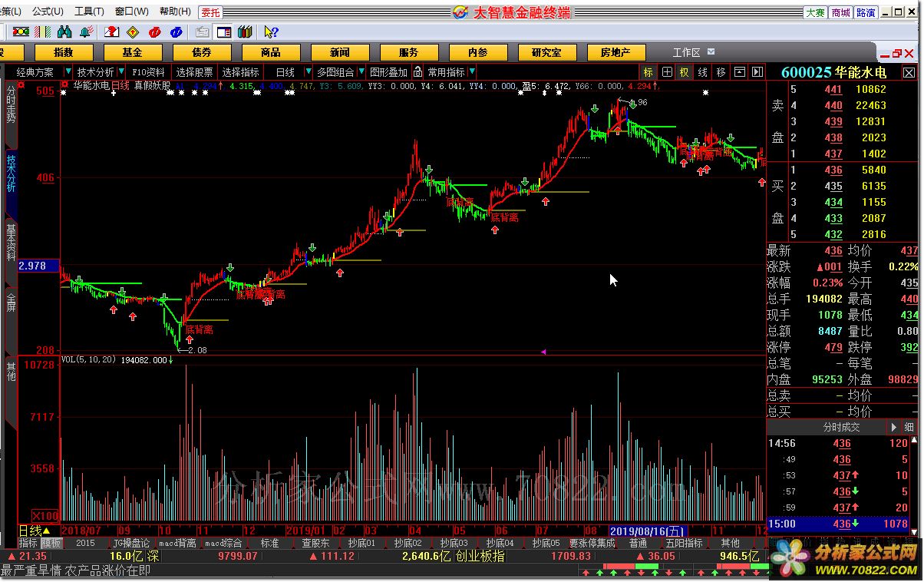Open the 帮助(H) menu

175,12
